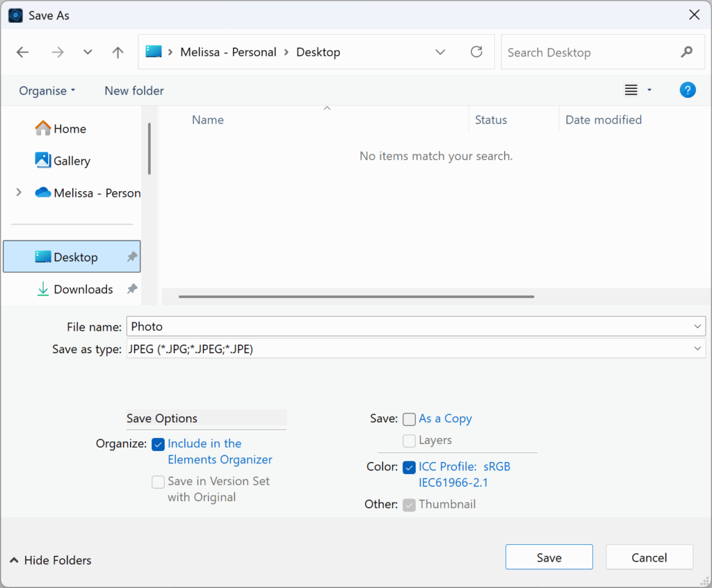Screen dimensions: 712x588
Task: Click the Cancel button
Action: click(x=649, y=557)
